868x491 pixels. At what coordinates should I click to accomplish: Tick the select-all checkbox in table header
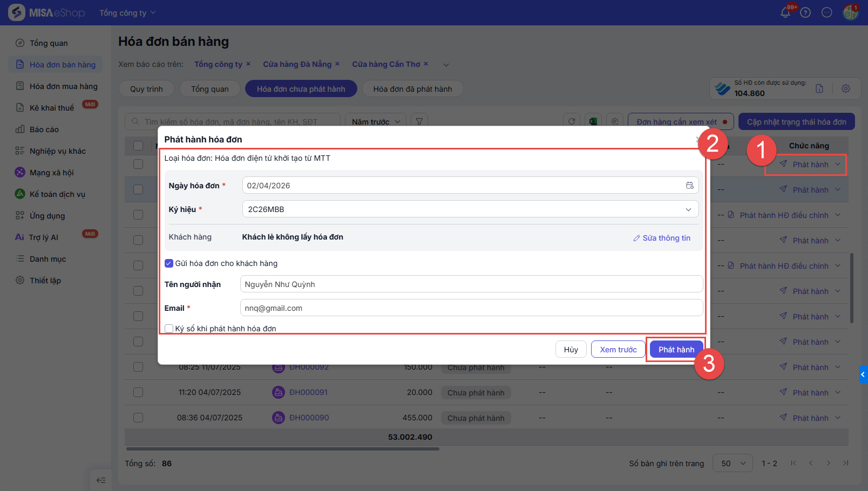138,146
